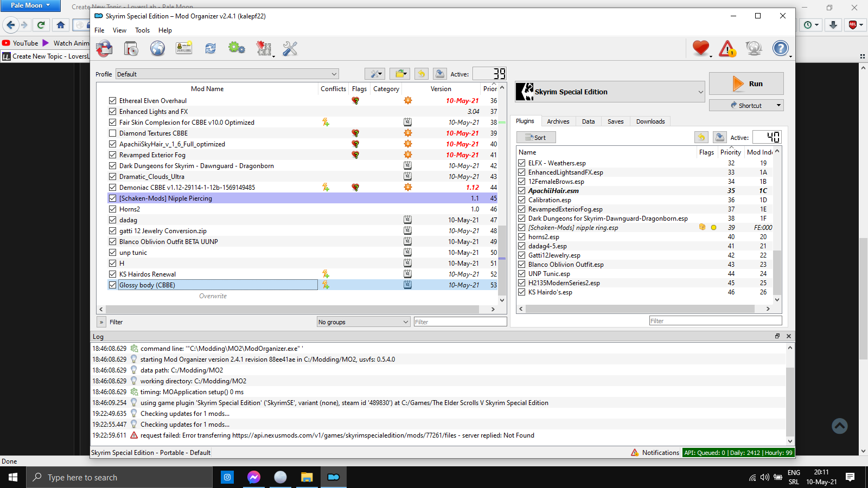The image size is (868, 488).
Task: Restore mod list backup with the yellow arrow
Action: [422, 74]
